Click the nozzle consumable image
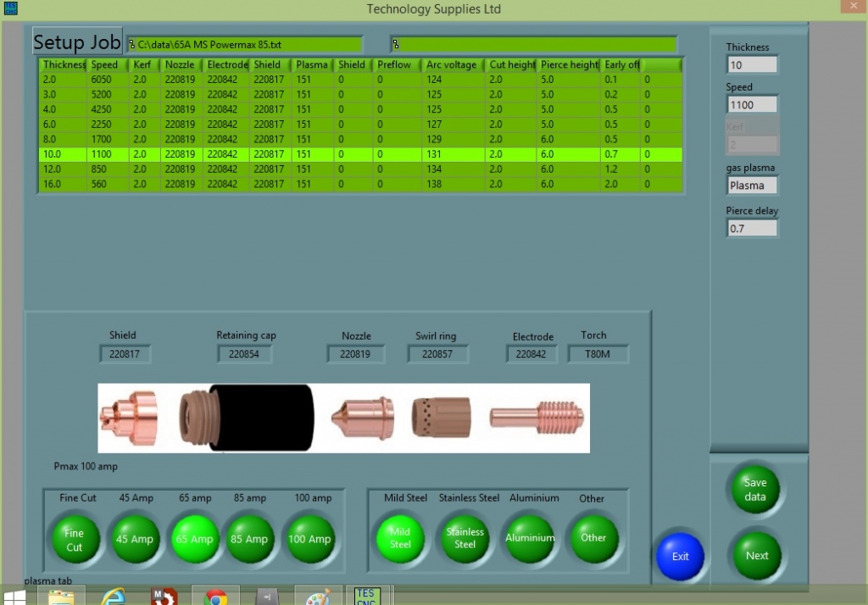This screenshot has height=605, width=868. click(x=365, y=418)
